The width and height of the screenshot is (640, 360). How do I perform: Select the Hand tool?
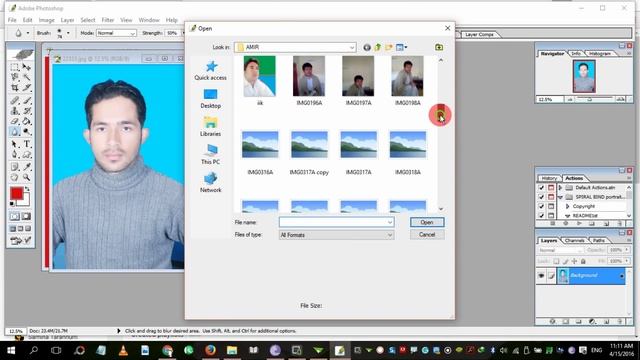(15, 178)
